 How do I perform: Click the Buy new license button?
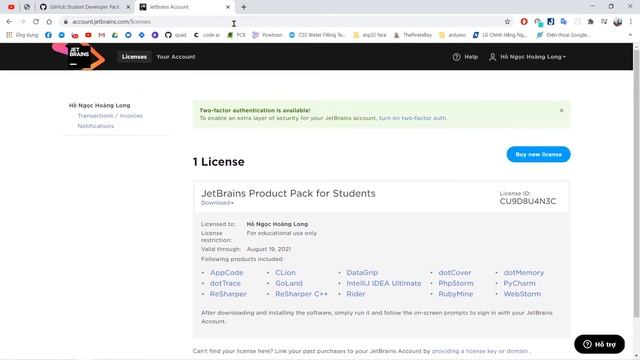[x=538, y=154]
